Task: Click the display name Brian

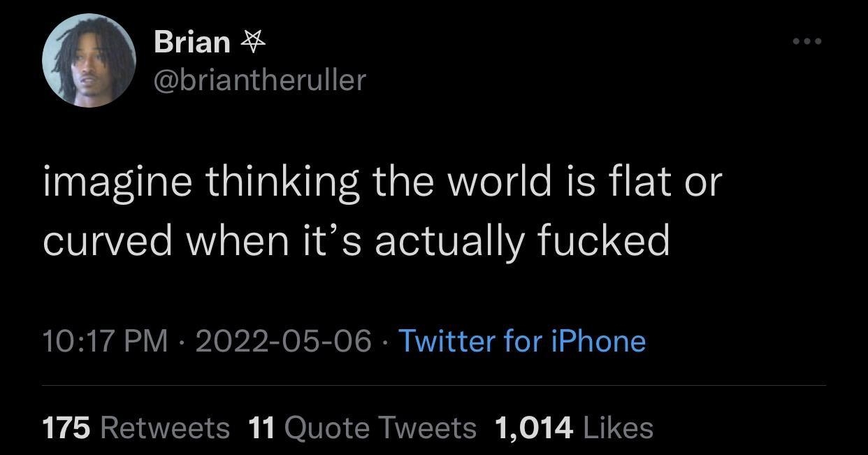Action: pyautogui.click(x=191, y=42)
